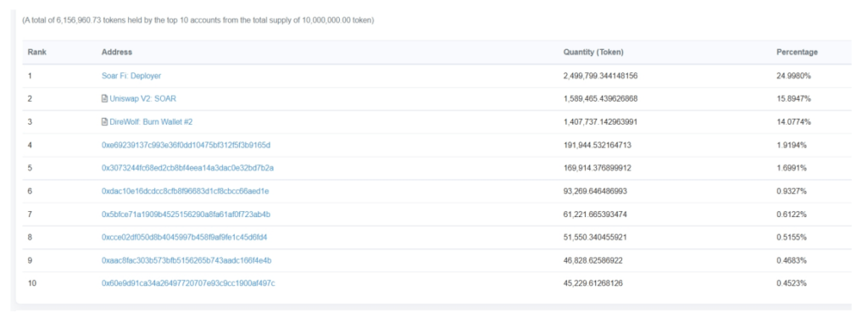Open the Soar Fi: Deployer address
Image resolution: width=868 pixels, height=335 pixels.
(x=131, y=75)
